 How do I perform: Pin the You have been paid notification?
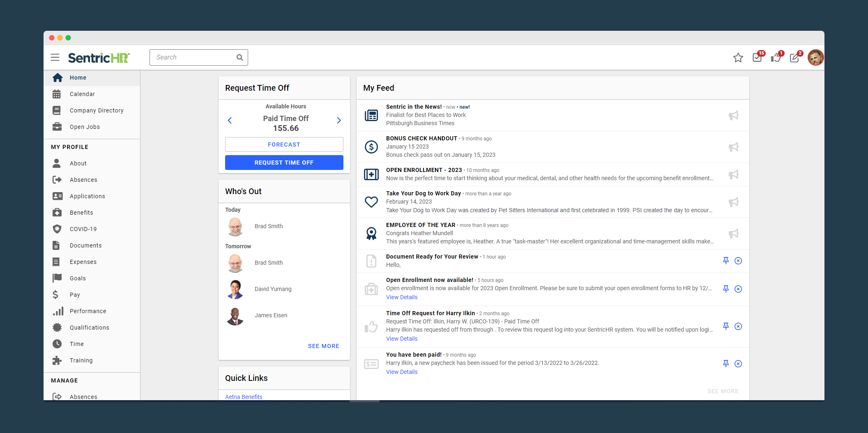(x=726, y=364)
